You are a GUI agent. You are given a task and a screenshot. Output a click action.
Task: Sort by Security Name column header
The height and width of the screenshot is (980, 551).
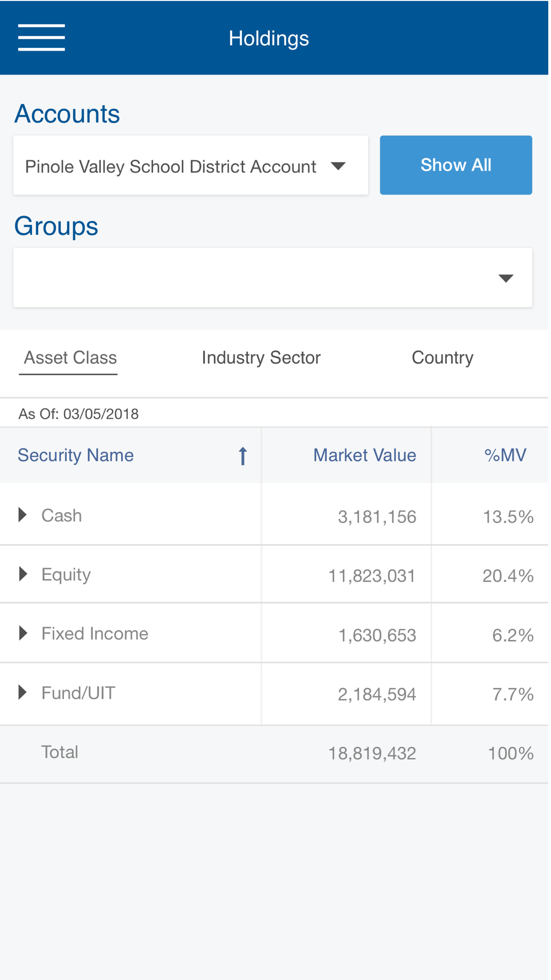click(x=75, y=455)
